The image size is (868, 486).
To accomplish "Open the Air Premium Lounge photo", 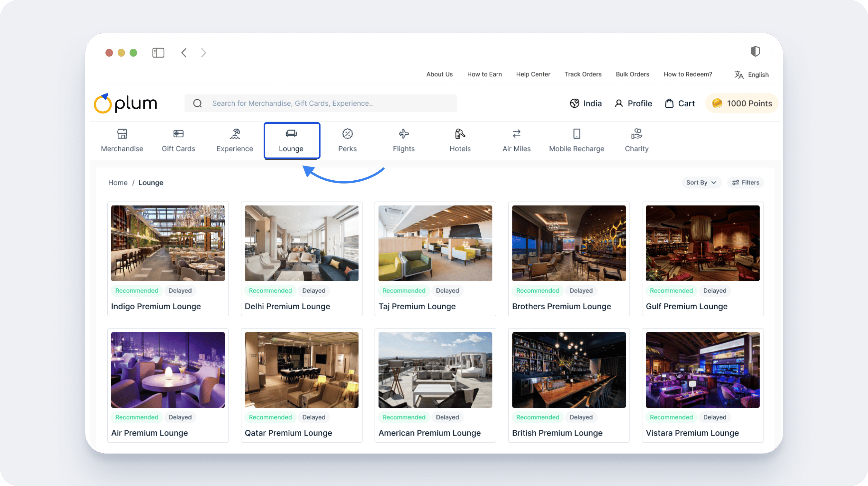I will click(x=168, y=370).
